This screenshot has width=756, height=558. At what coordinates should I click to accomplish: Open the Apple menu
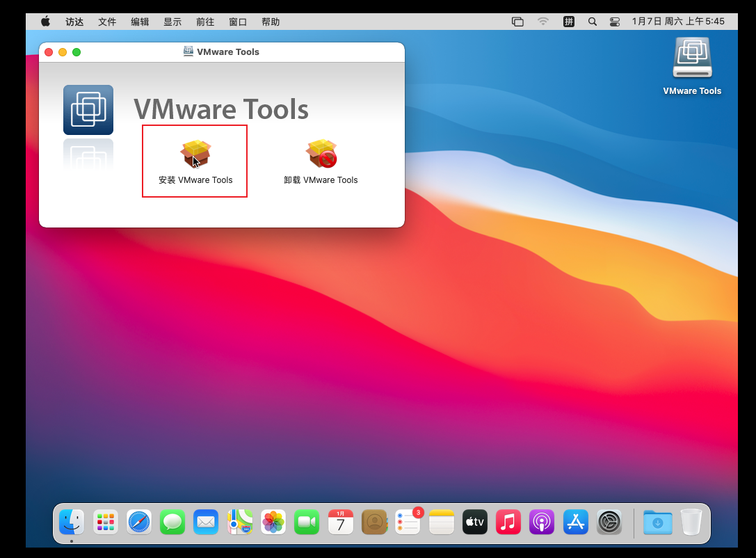[45, 22]
